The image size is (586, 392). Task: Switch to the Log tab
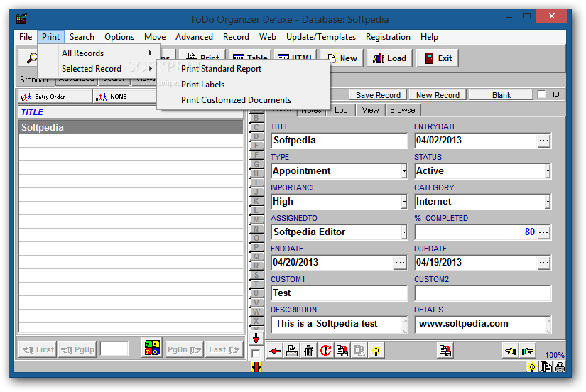tap(341, 110)
